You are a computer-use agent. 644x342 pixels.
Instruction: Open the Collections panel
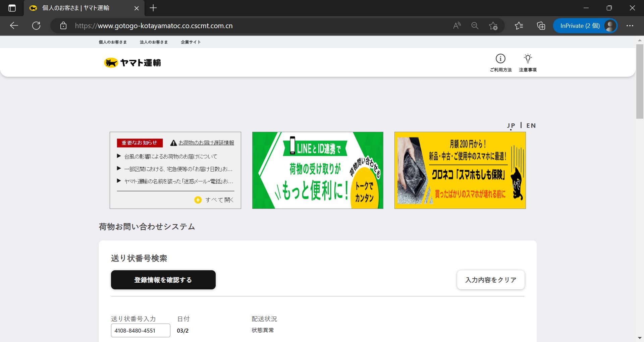click(541, 26)
